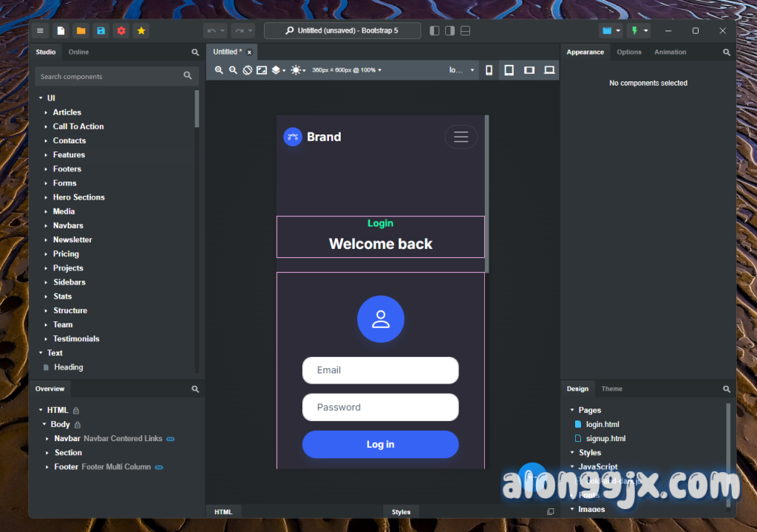The height and width of the screenshot is (532, 757).
Task: Switch to the Online components tab
Action: coord(78,52)
